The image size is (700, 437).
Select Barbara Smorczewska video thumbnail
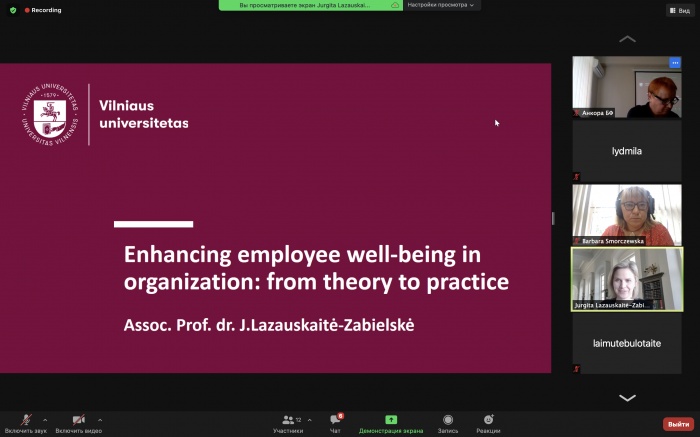[x=626, y=213]
